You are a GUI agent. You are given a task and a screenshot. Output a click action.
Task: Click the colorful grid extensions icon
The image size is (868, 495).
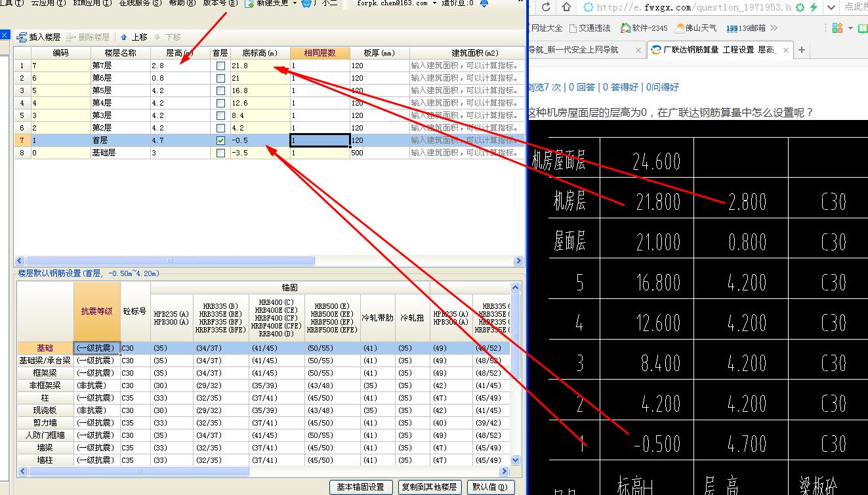[837, 28]
